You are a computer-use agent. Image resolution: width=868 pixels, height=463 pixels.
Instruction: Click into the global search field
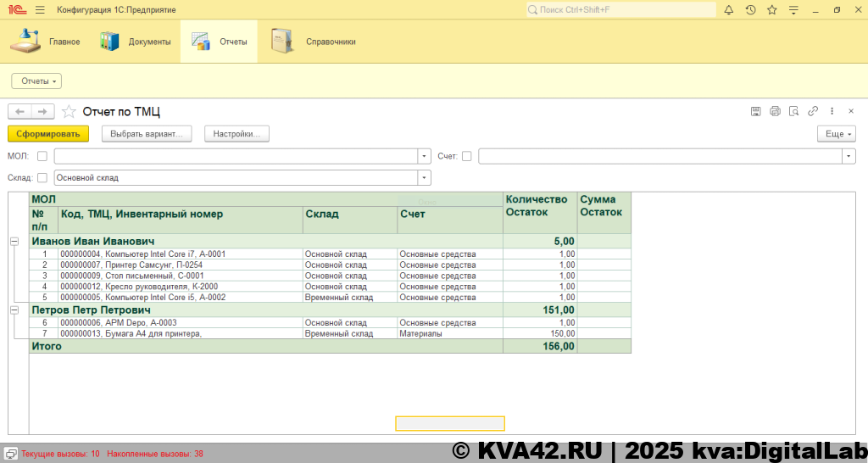tap(619, 10)
